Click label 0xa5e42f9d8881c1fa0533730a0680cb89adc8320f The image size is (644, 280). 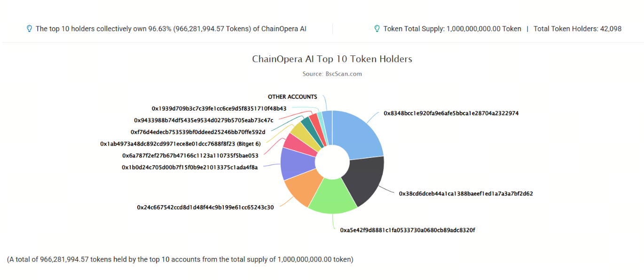408,230
